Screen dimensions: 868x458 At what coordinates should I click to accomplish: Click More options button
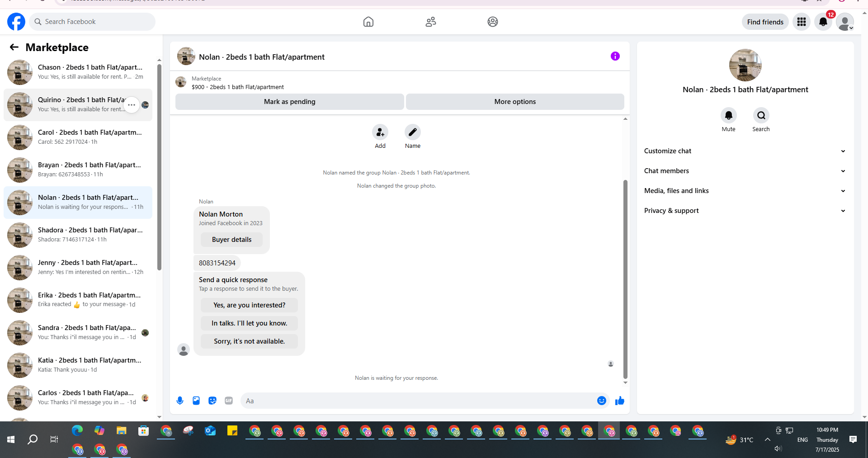click(x=515, y=102)
